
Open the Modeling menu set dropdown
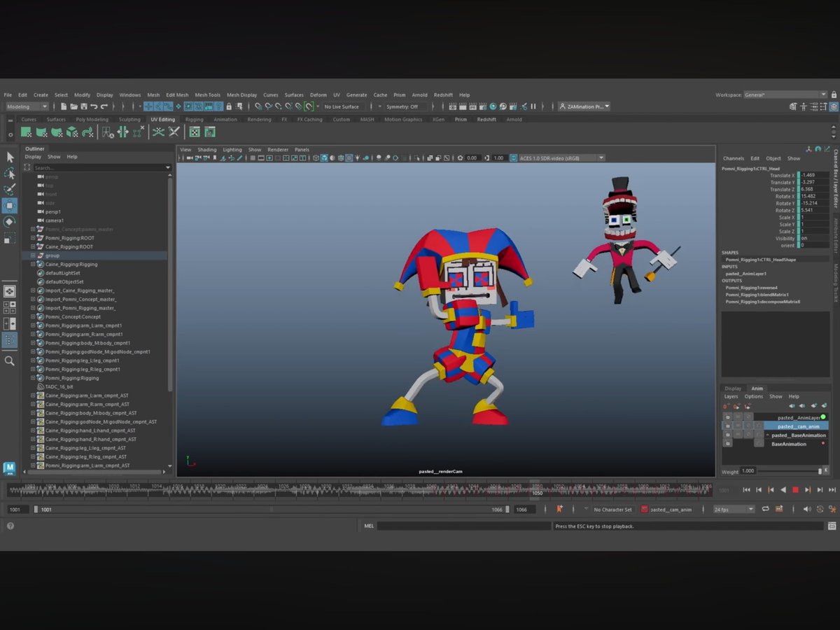pos(27,106)
